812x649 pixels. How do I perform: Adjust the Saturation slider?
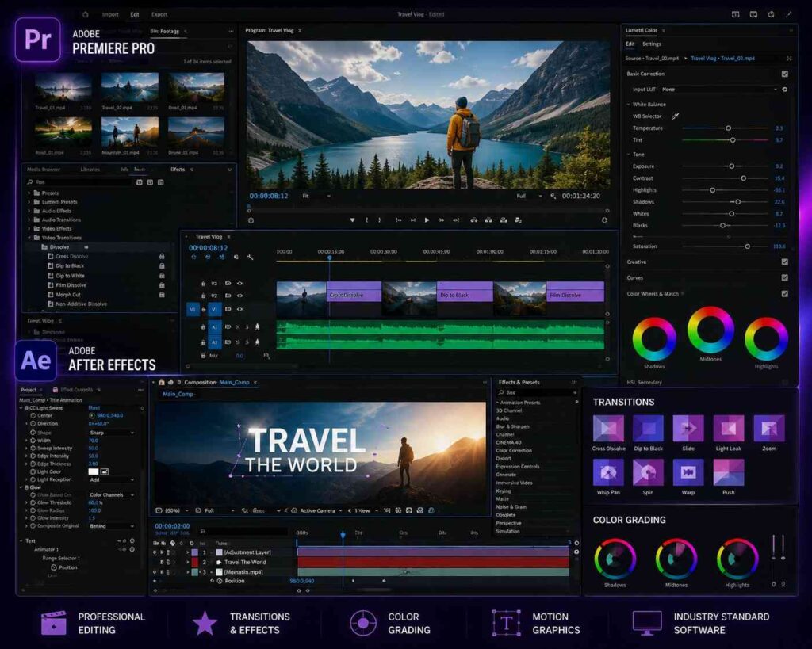point(747,246)
